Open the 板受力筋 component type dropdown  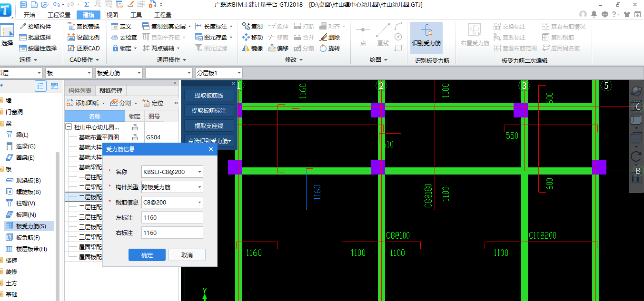[139, 73]
